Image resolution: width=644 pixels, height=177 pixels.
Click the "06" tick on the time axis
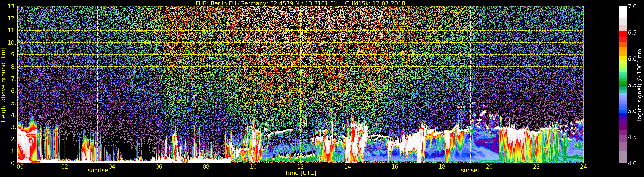click(x=159, y=166)
